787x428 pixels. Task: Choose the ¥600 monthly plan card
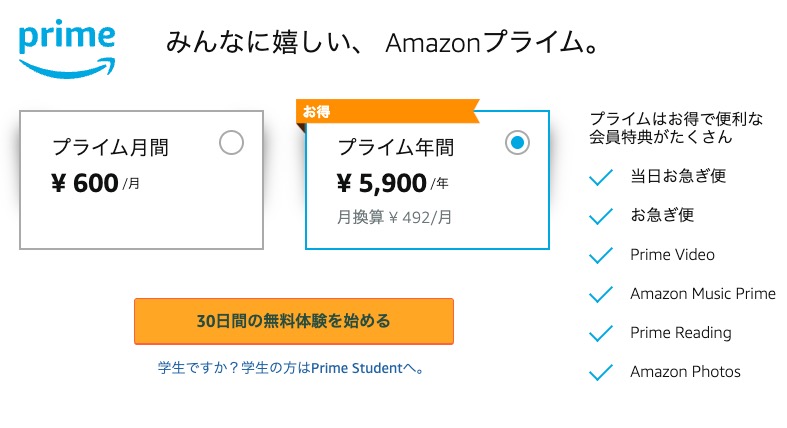(142, 180)
